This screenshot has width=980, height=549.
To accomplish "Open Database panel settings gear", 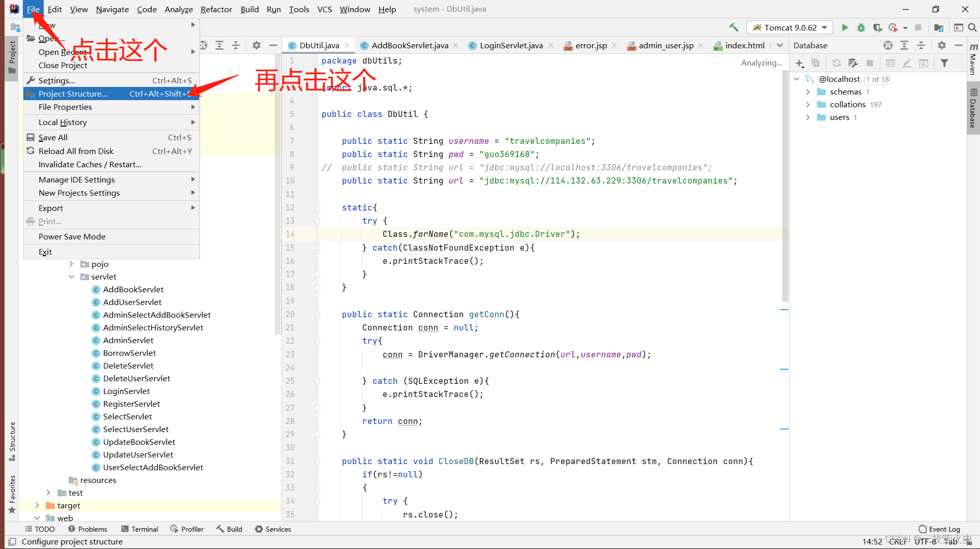I will (941, 45).
